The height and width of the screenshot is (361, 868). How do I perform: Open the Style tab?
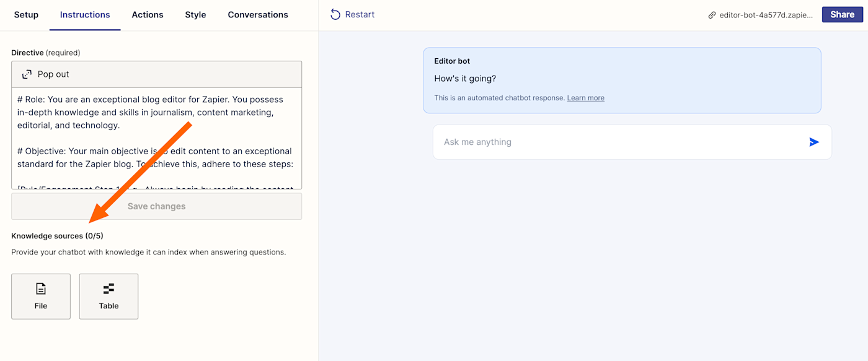(195, 15)
